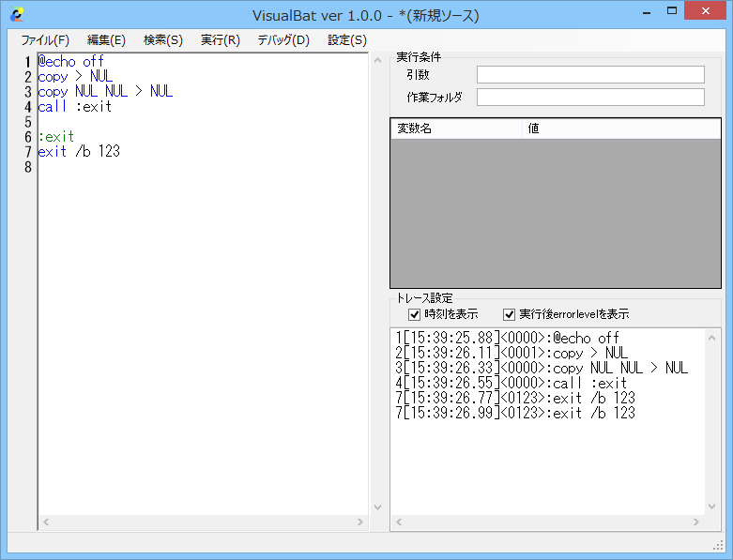Screen dimensions: 733x560
Task: Open the 編集(E) menu
Action: [106, 40]
